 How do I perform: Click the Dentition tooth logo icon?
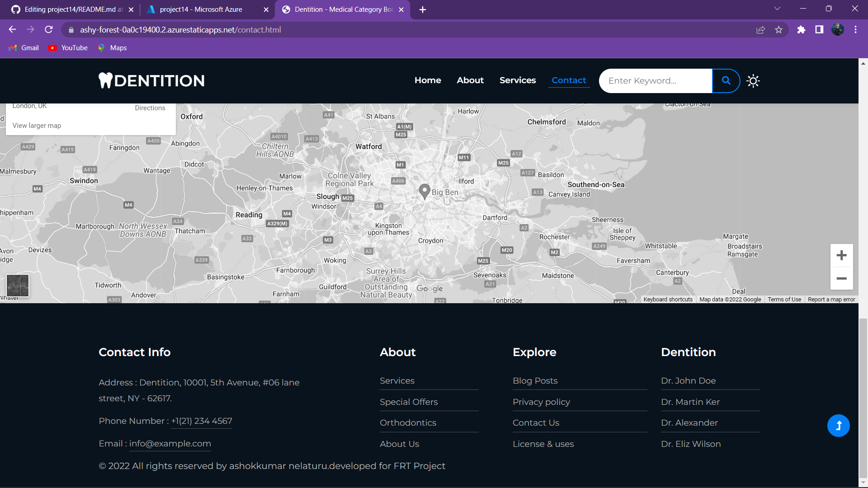pyautogui.click(x=106, y=80)
